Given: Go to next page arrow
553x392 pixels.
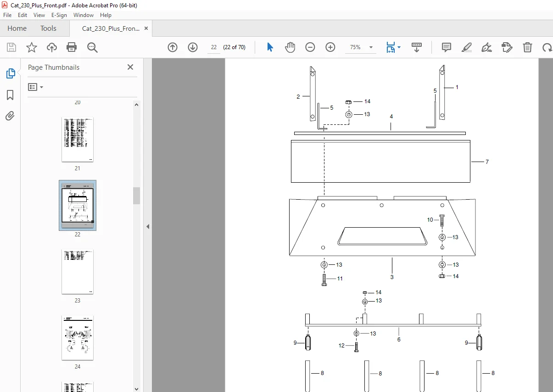Looking at the screenshot, I should [193, 47].
